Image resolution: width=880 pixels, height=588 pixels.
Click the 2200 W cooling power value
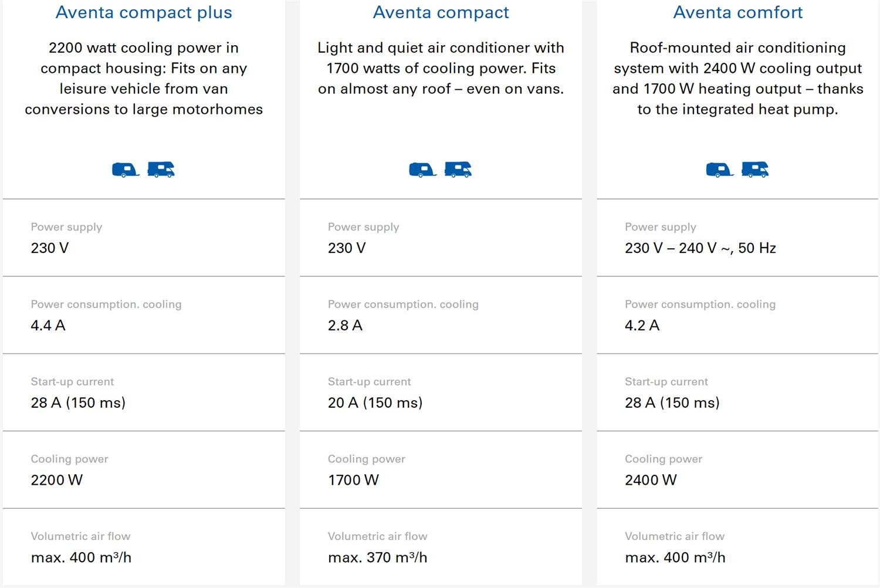(x=57, y=480)
